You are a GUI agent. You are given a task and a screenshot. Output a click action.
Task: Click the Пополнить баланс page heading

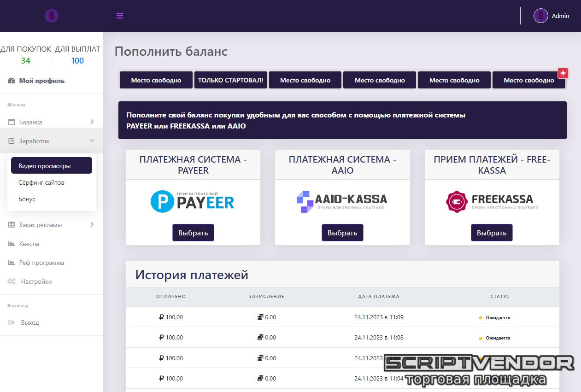click(171, 51)
